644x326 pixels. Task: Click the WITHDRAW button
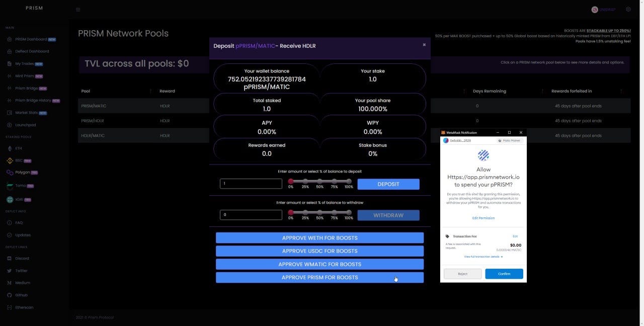pyautogui.click(x=388, y=215)
